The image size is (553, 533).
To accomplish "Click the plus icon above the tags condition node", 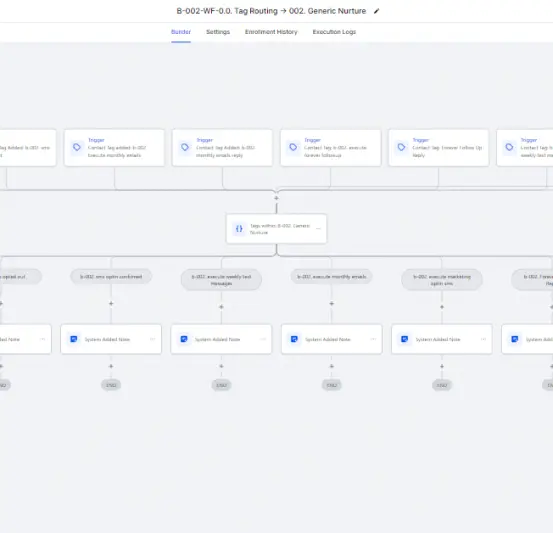I will coord(276,198).
